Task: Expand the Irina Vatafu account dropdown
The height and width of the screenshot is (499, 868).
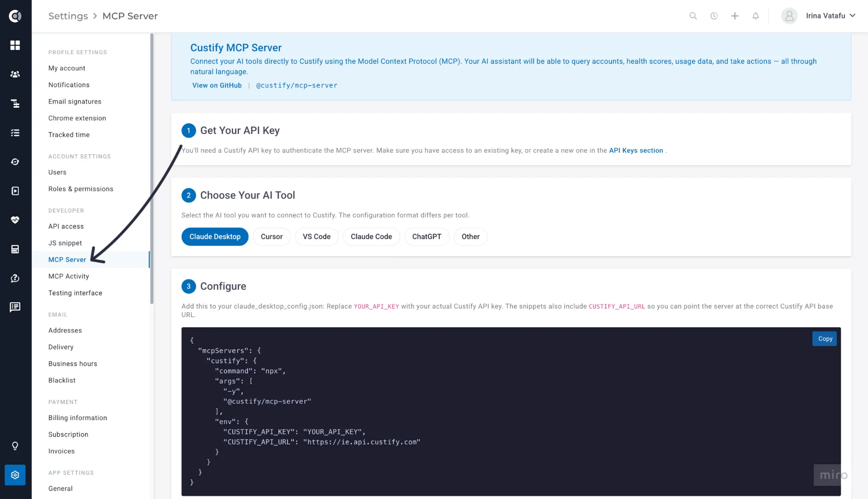Action: click(830, 16)
